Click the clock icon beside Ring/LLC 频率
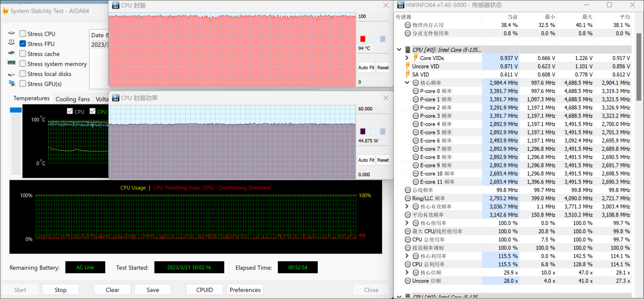The height and width of the screenshot is (299, 644). (x=407, y=198)
